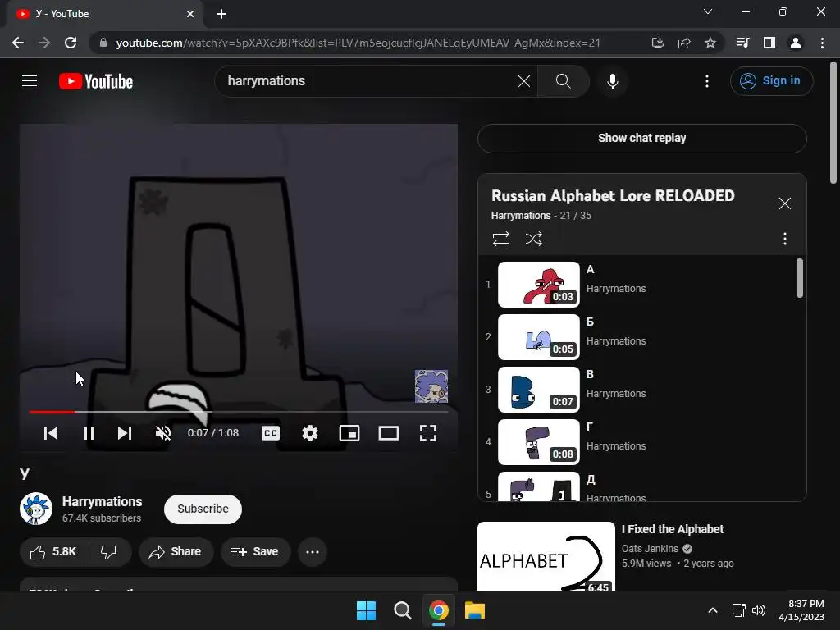
Task: Open the Harrymations channel name link
Action: point(102,501)
